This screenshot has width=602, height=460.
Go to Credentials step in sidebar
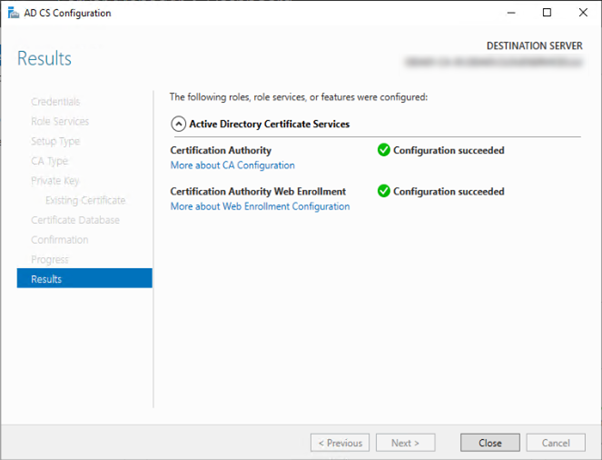pyautogui.click(x=56, y=102)
